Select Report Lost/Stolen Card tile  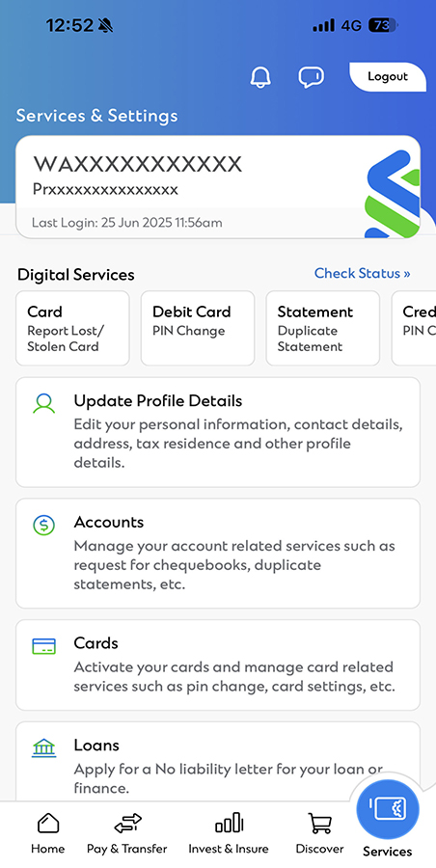72,328
